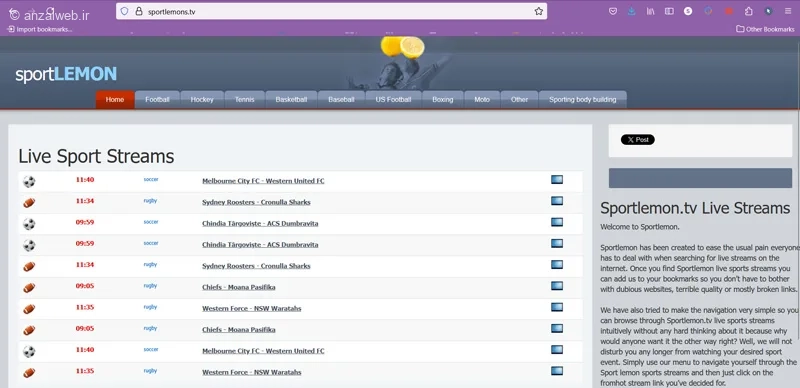Click soccer ball icon in topmost Melbourne City row
800x388 pixels.
(x=29, y=181)
